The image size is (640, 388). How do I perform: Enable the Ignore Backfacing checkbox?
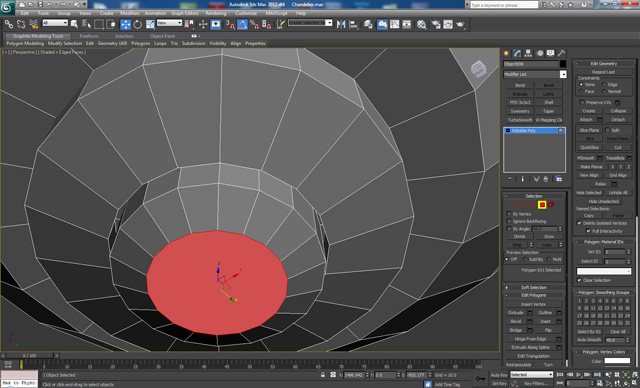tap(509, 221)
